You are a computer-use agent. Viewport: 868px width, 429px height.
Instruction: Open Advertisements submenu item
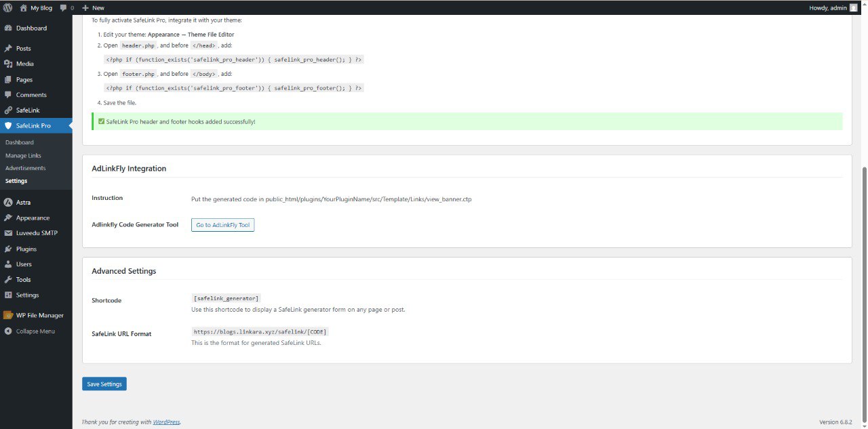point(25,168)
